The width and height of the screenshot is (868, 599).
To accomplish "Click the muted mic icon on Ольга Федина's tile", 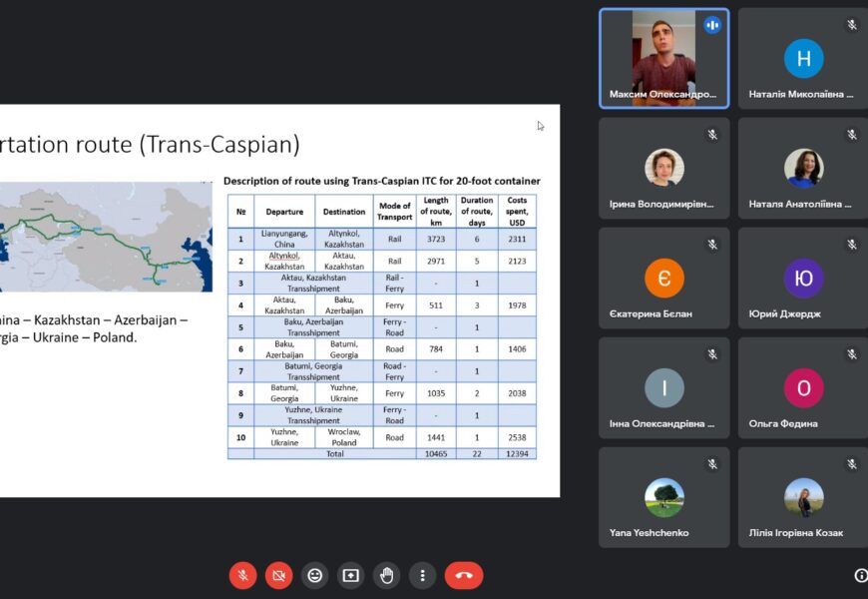I will pyautogui.click(x=851, y=354).
